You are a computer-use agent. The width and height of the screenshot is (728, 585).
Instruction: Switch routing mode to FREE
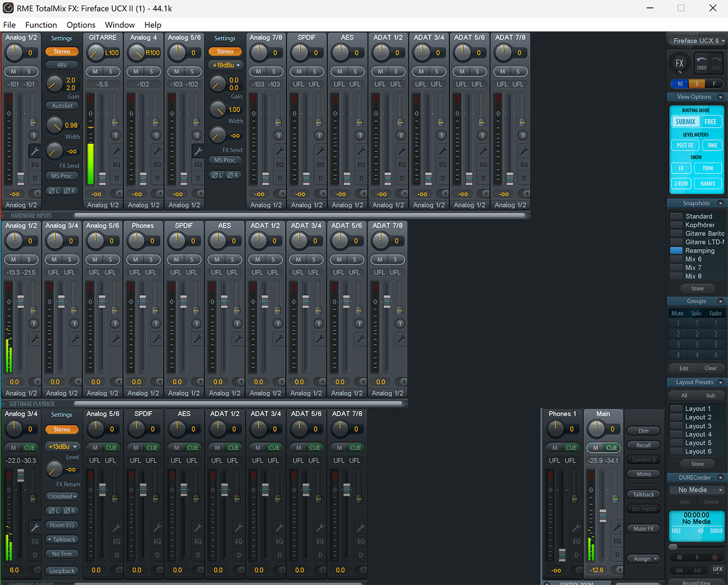point(711,121)
